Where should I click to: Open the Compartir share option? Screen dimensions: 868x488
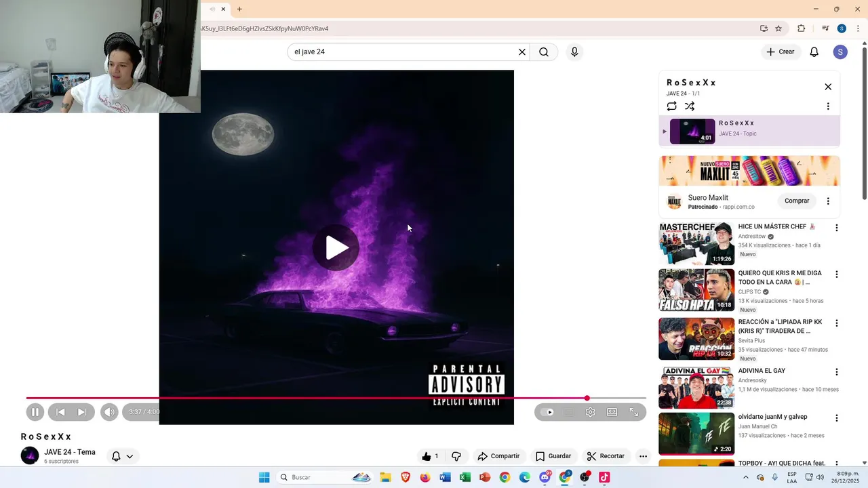(498, 456)
